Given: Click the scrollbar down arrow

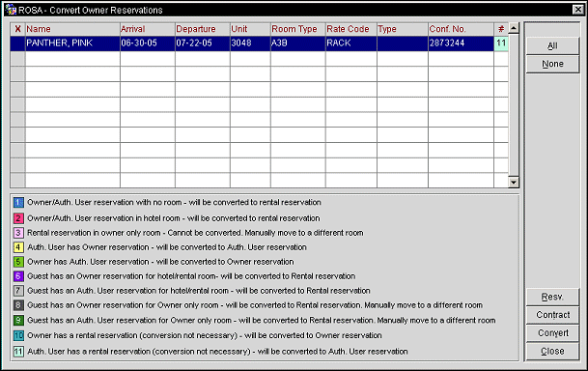Looking at the screenshot, I should [x=514, y=182].
